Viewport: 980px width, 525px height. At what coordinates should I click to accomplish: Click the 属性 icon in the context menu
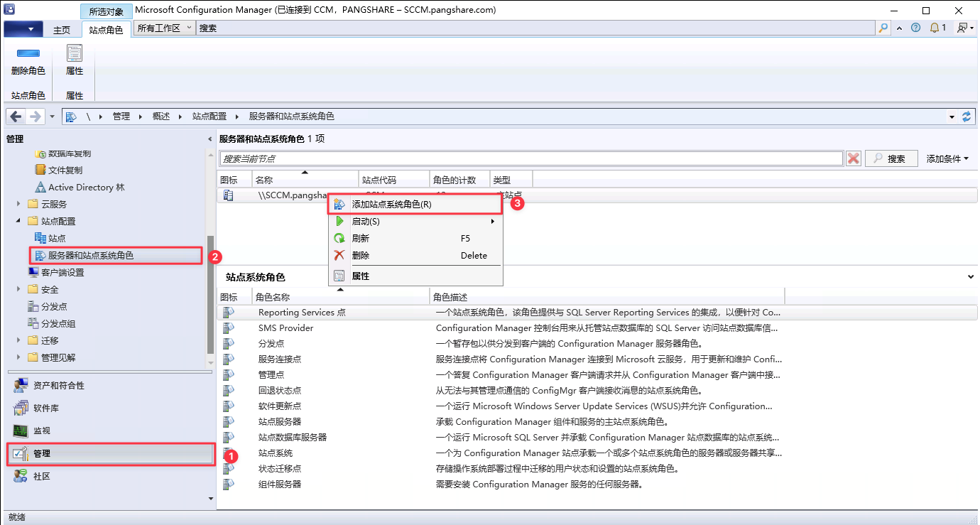pos(339,276)
